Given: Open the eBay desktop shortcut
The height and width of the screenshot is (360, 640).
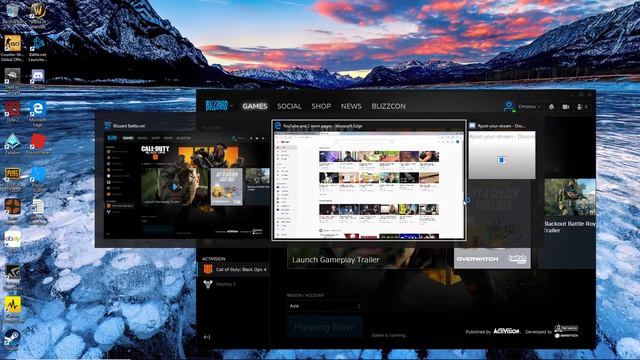Looking at the screenshot, I should [x=12, y=241].
